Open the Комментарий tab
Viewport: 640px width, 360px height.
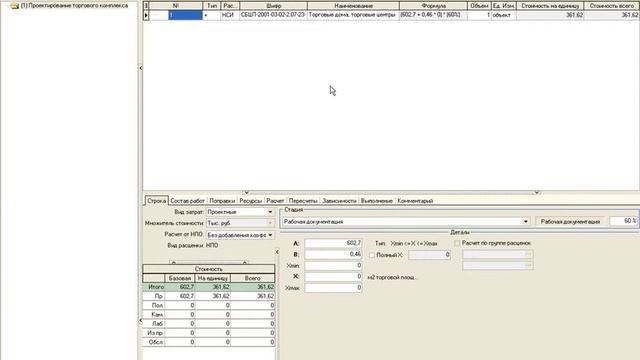[x=415, y=201]
